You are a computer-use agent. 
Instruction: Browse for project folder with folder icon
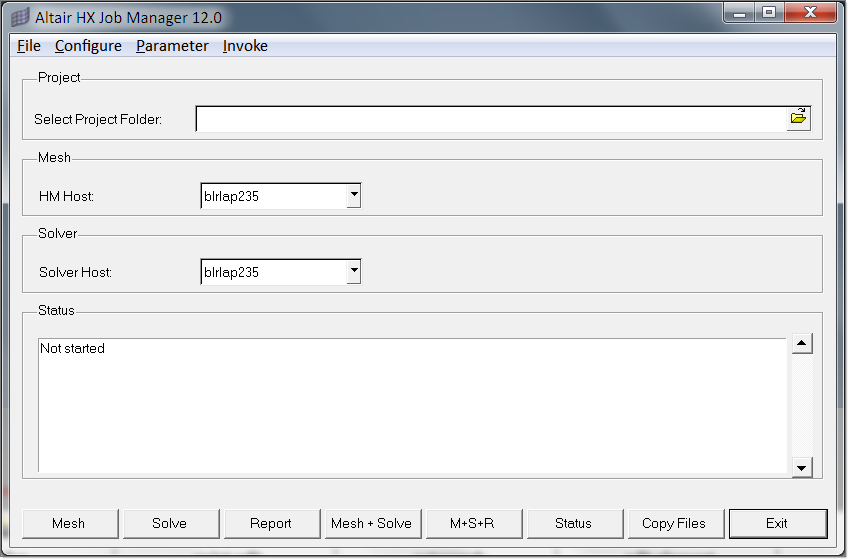coord(799,119)
